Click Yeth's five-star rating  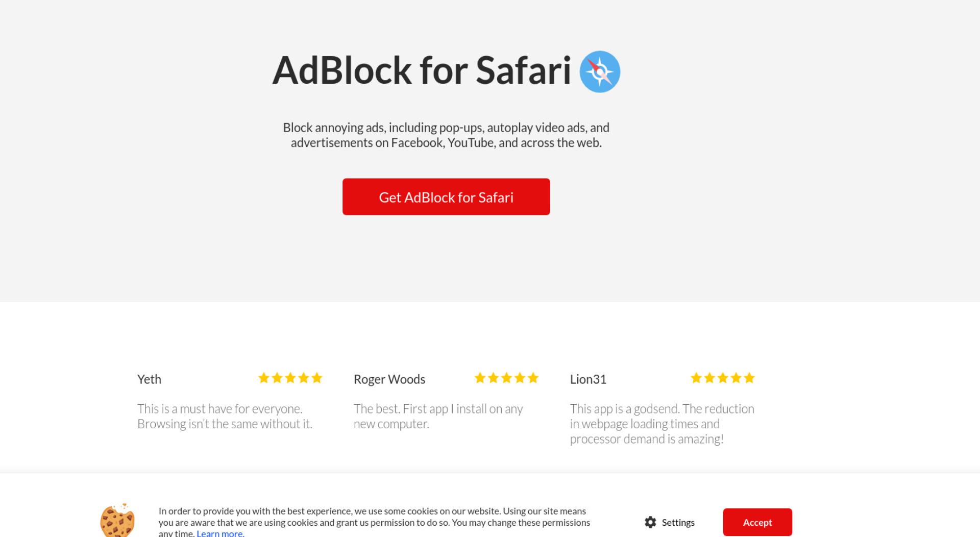[290, 378]
